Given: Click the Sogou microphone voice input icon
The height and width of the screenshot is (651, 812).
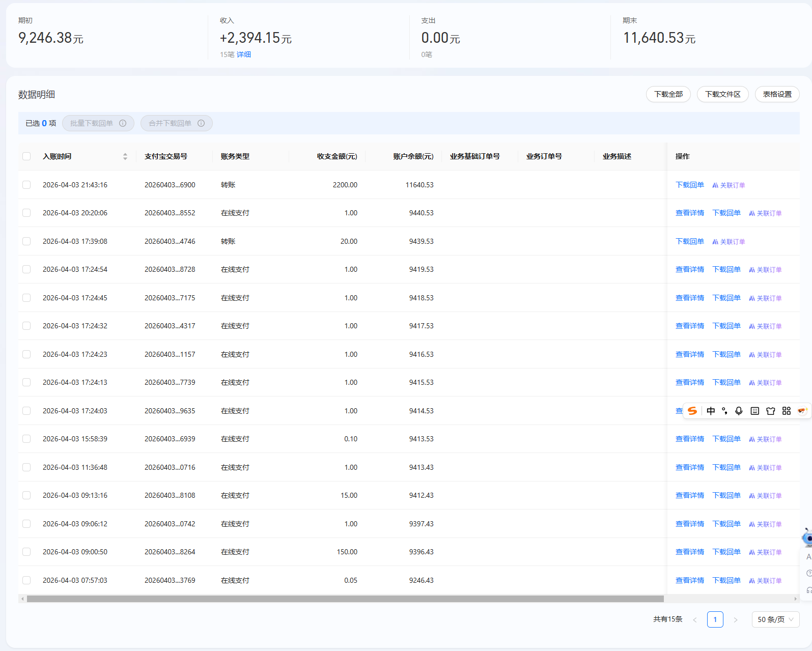Looking at the screenshot, I should pos(739,411).
